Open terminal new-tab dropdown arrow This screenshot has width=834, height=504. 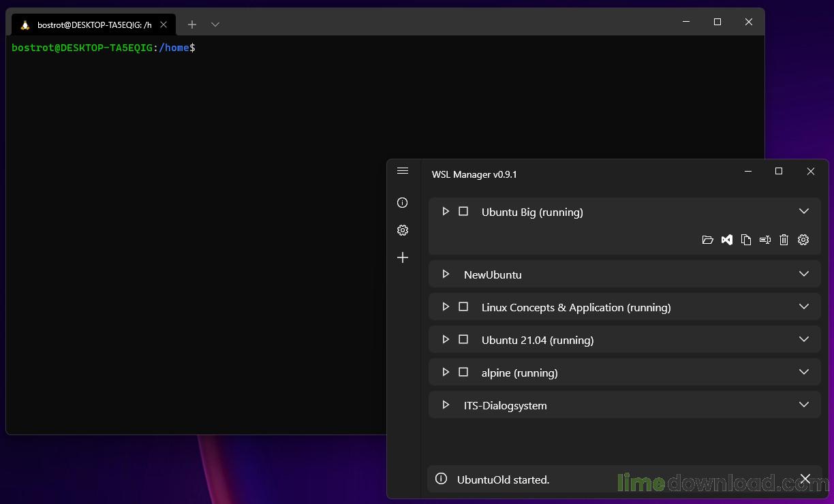tap(215, 25)
